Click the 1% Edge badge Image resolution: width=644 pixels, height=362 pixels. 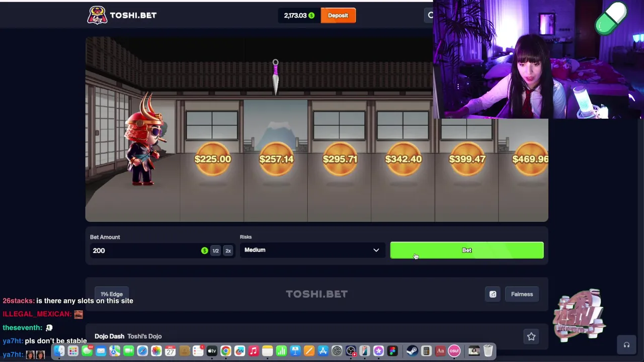112,294
